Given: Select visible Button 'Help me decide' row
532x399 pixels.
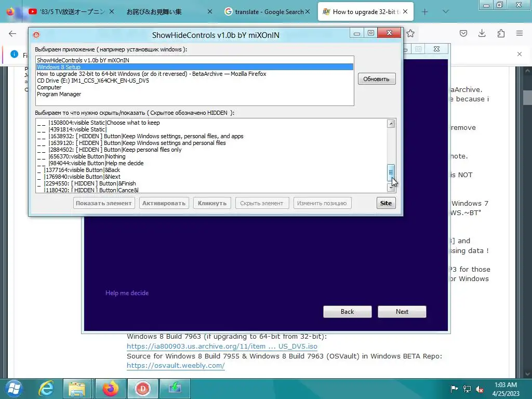Looking at the screenshot, I should tap(211, 163).
